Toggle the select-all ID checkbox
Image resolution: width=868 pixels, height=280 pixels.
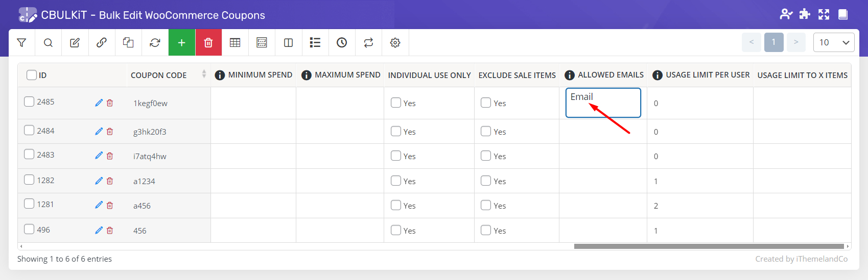pyautogui.click(x=32, y=75)
